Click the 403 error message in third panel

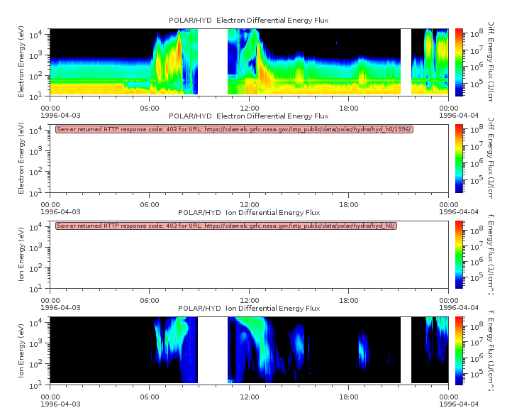pos(226,226)
